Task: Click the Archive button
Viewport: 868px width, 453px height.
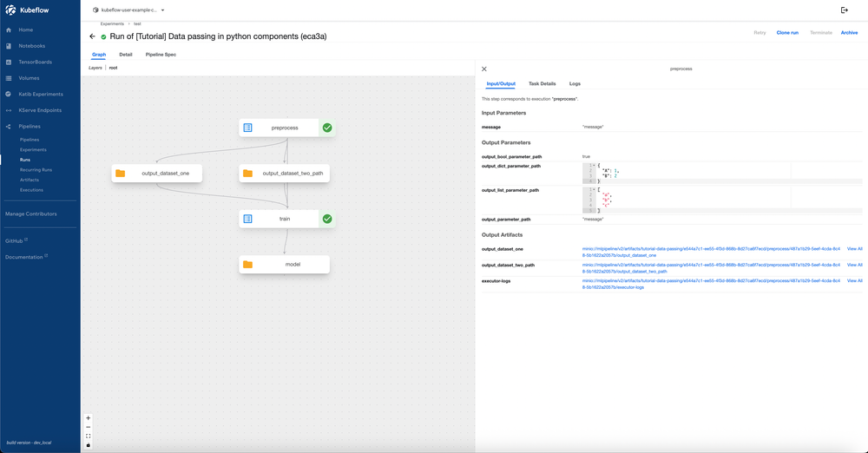Action: 849,33
